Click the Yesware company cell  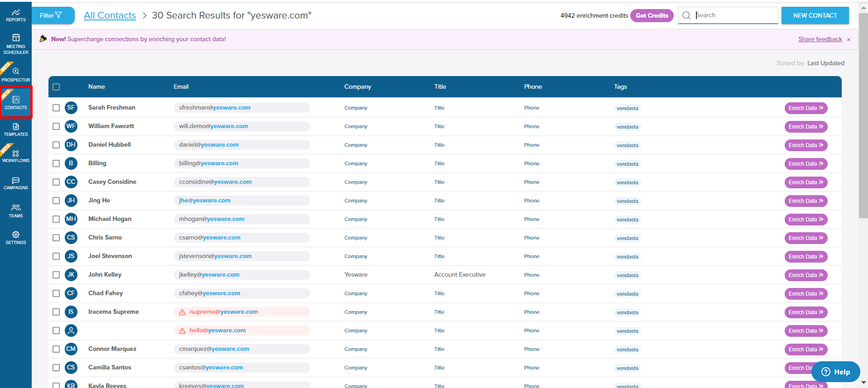pyautogui.click(x=356, y=275)
